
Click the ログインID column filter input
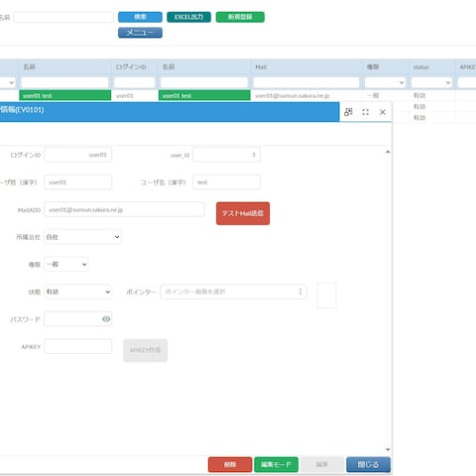click(x=135, y=82)
